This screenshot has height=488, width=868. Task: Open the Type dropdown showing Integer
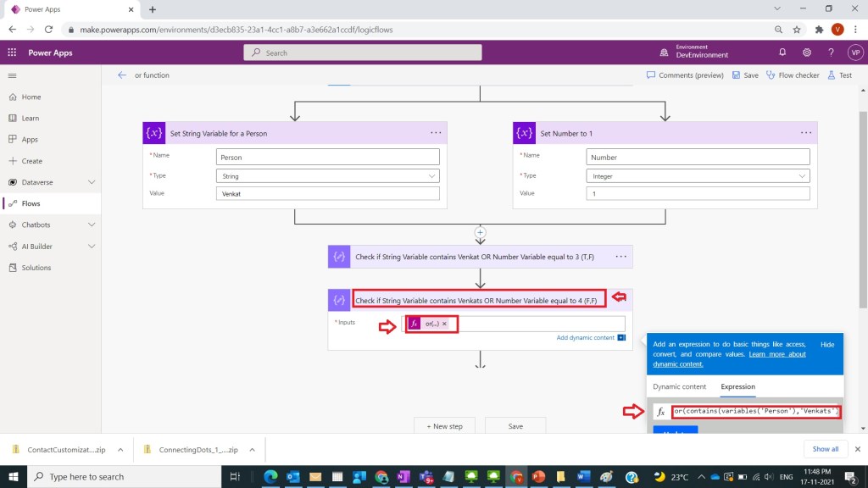point(698,176)
